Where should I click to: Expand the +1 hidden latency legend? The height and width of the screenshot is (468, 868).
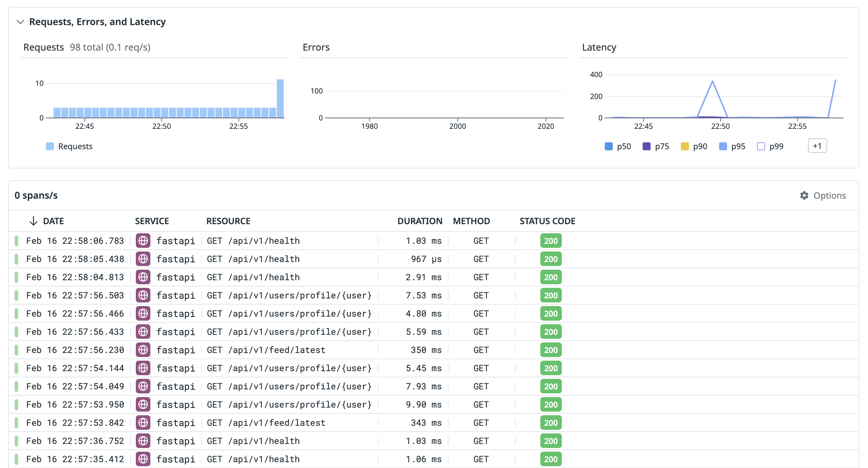point(817,146)
